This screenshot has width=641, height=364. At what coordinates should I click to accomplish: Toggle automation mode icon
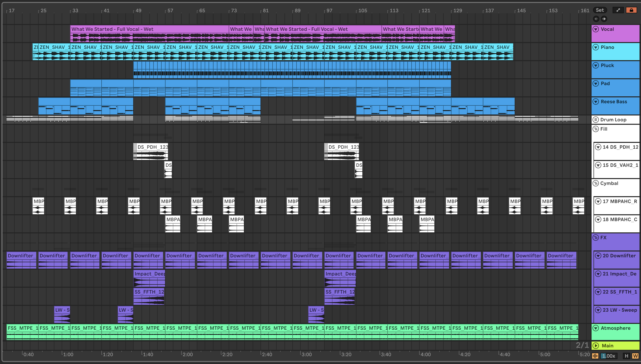(x=618, y=10)
